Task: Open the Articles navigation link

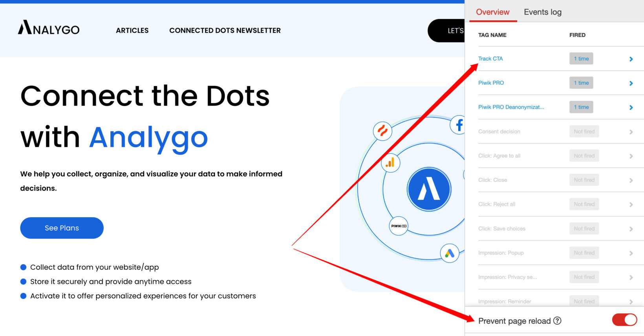Action: 132,31
